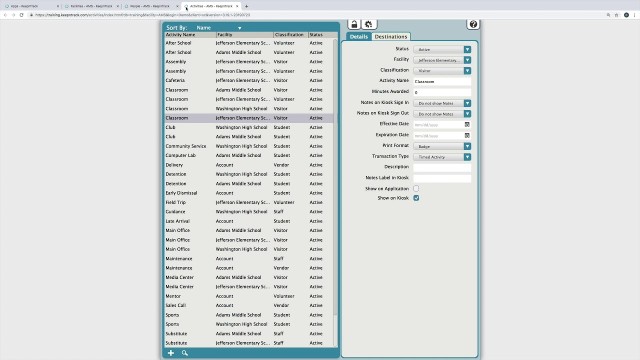Open the Status dropdown in Details
Viewport: 640px width, 360px height.
[x=442, y=49]
